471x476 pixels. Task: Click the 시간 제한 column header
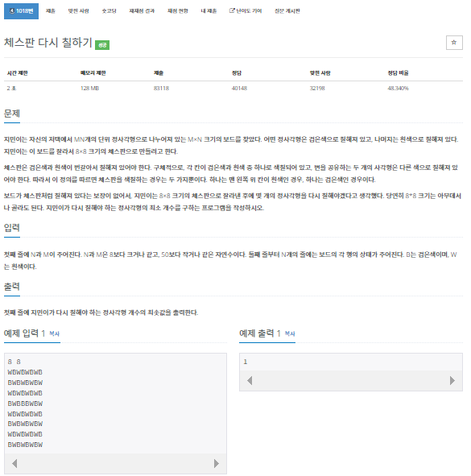pos(18,72)
